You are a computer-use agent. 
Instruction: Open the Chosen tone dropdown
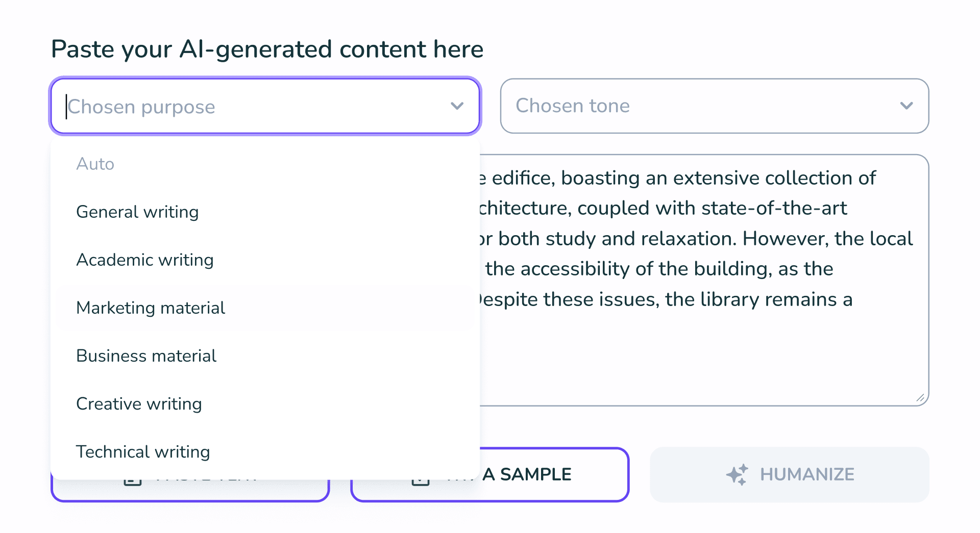tap(704, 106)
